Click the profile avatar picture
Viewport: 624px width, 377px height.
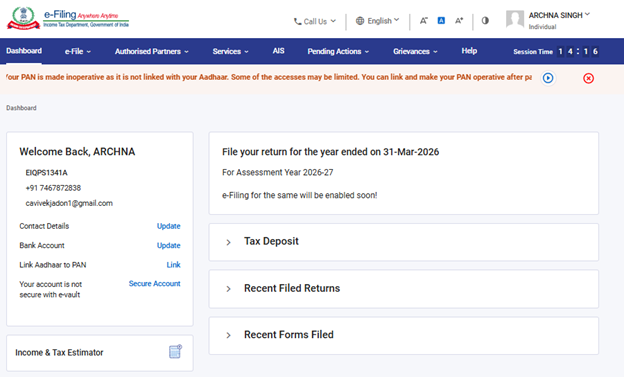pyautogui.click(x=515, y=19)
